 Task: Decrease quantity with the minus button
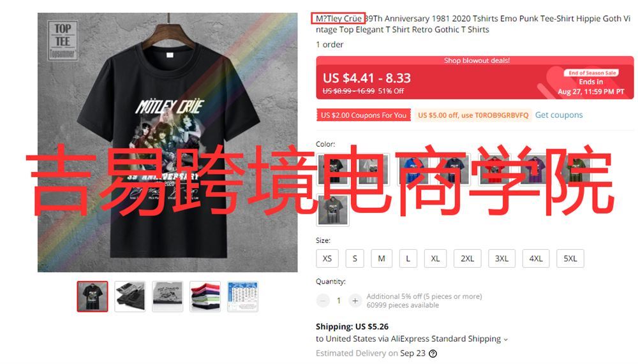(323, 300)
